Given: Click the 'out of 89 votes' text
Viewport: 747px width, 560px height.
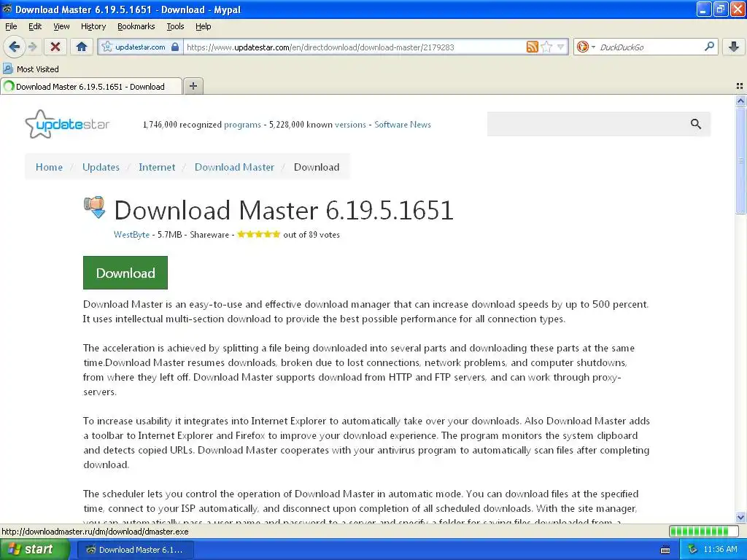Looking at the screenshot, I should click(311, 235).
